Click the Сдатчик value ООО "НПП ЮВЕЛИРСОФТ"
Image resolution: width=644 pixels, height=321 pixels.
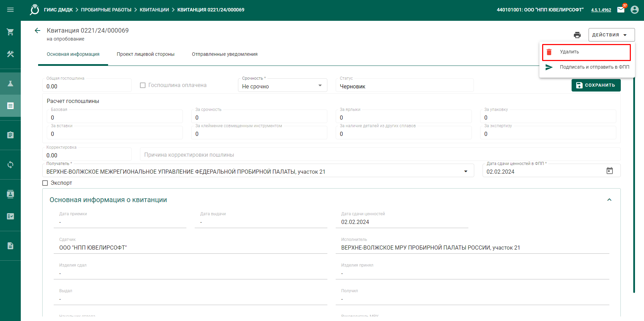coord(93,248)
